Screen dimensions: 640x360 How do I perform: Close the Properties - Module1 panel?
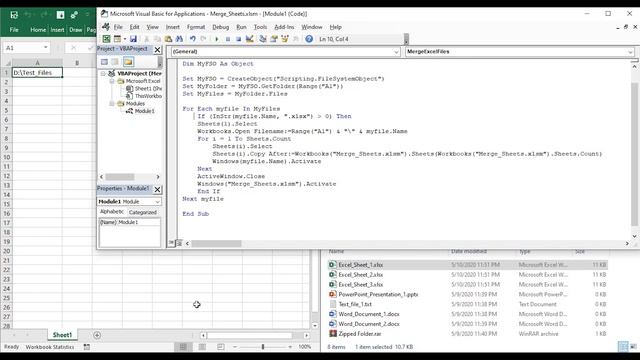pyautogui.click(x=157, y=189)
